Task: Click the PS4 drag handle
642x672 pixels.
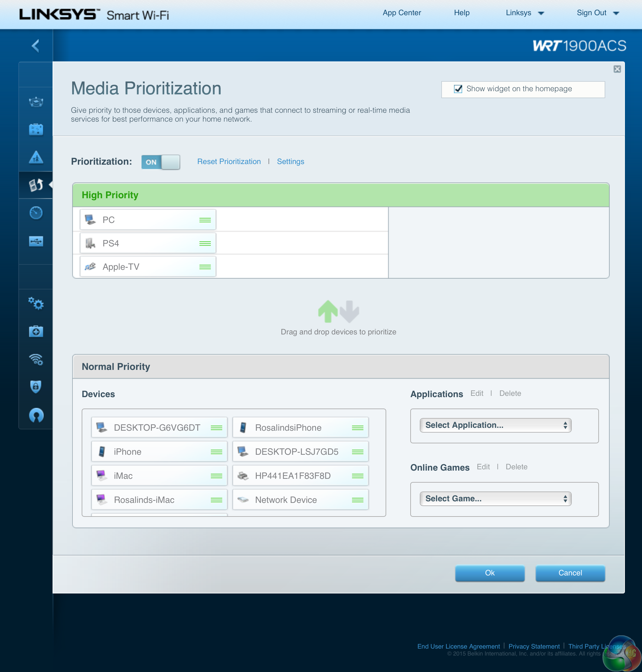Action: tap(205, 244)
